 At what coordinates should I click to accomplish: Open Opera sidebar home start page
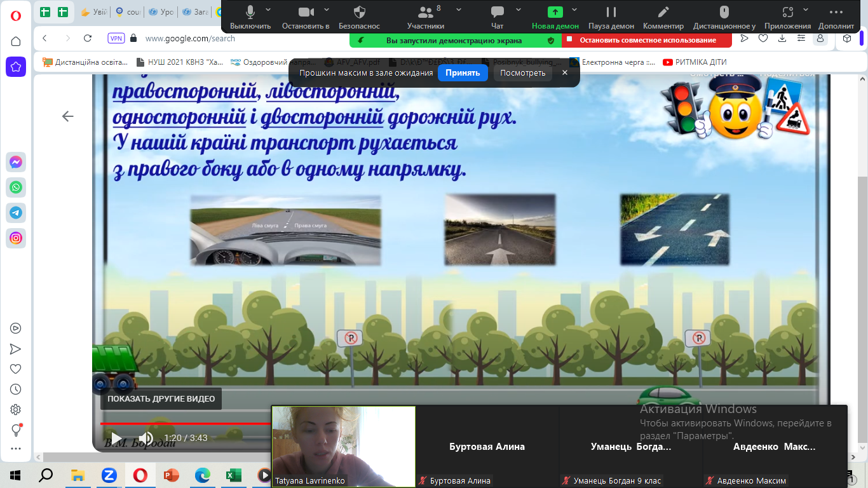click(16, 41)
